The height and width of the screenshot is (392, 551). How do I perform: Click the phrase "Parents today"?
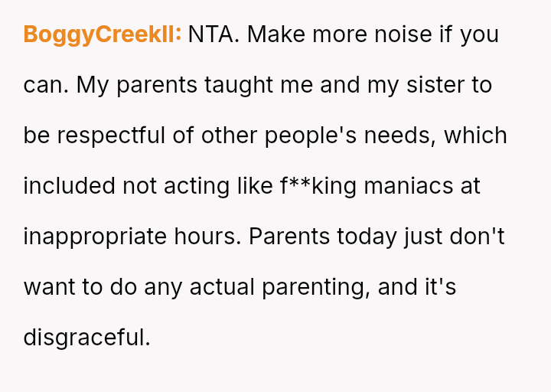319,237
